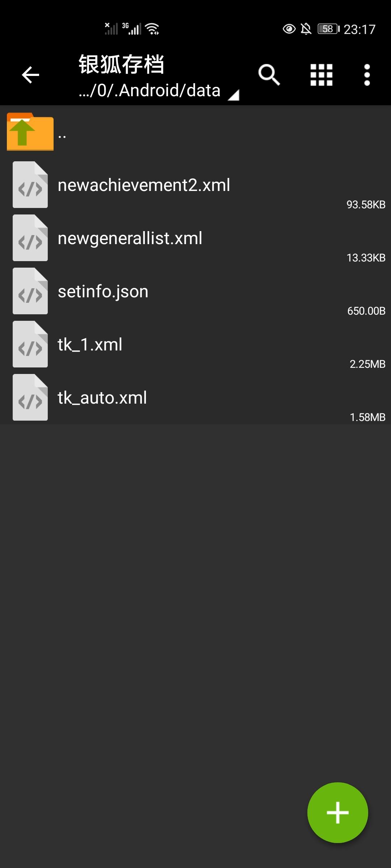The image size is (391, 868).
Task: Click the tk_1.xml file icon
Action: pyautogui.click(x=30, y=344)
